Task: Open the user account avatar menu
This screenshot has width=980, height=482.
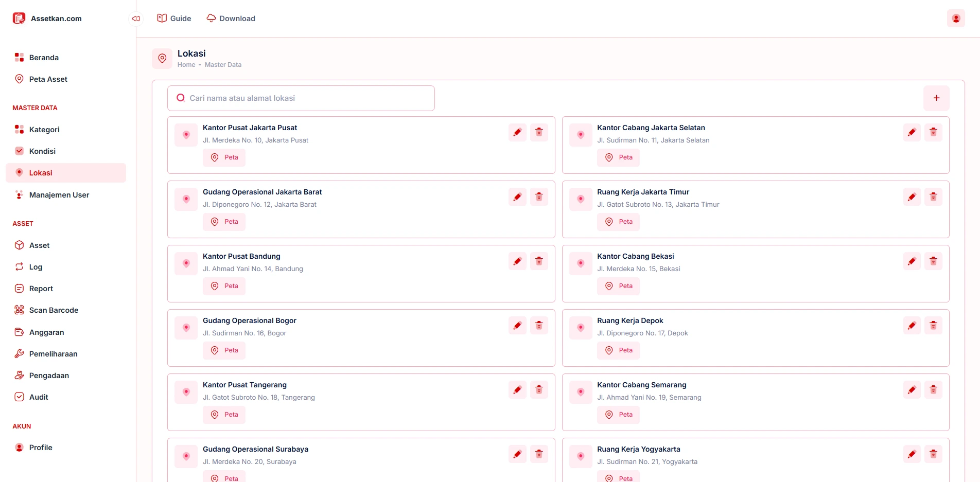Action: click(x=956, y=19)
